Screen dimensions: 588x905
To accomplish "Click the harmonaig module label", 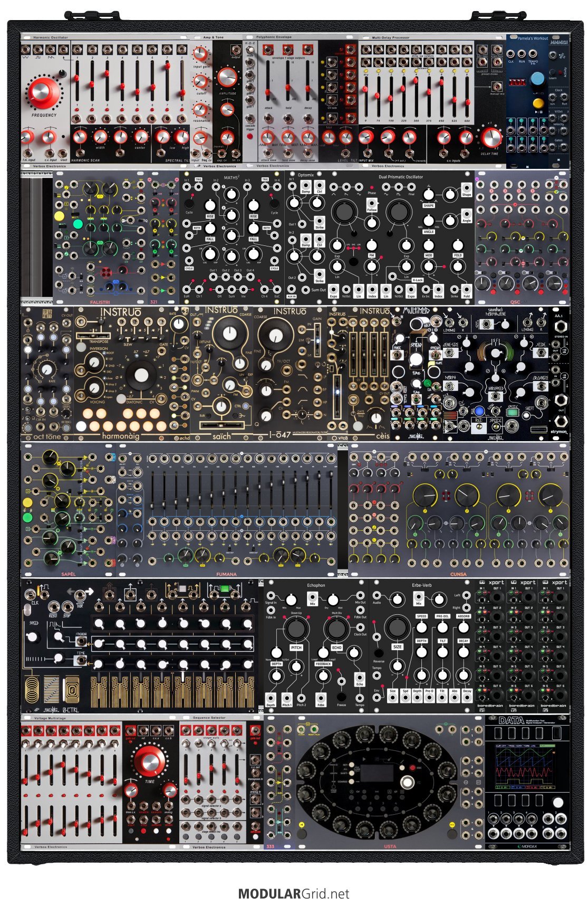I will tap(121, 436).
